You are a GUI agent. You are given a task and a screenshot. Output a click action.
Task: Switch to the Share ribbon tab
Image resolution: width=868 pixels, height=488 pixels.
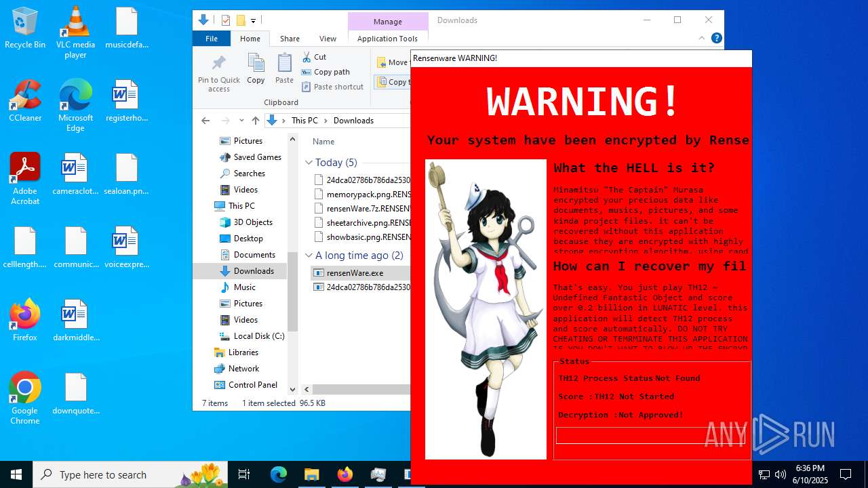pyautogui.click(x=290, y=39)
